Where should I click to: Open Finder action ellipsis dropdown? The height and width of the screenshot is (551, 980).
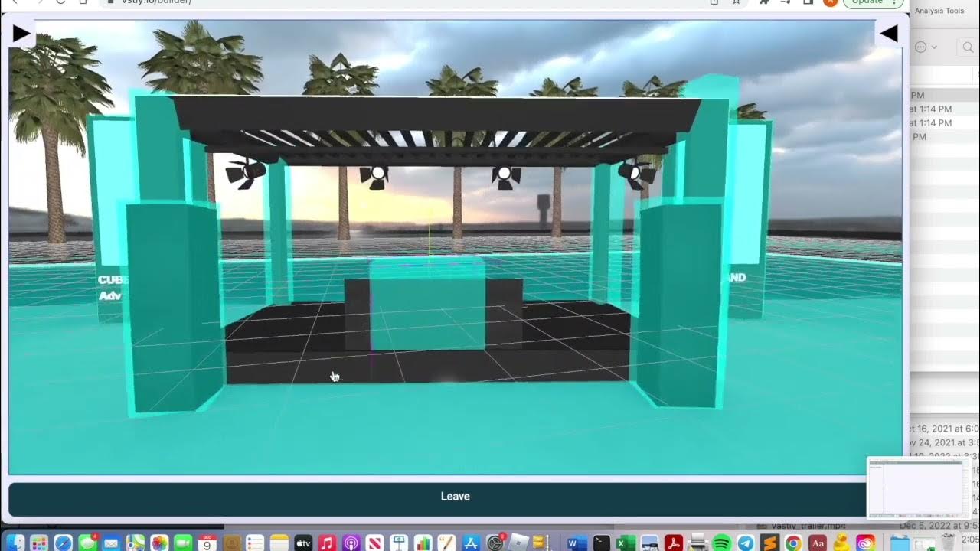pos(926,47)
